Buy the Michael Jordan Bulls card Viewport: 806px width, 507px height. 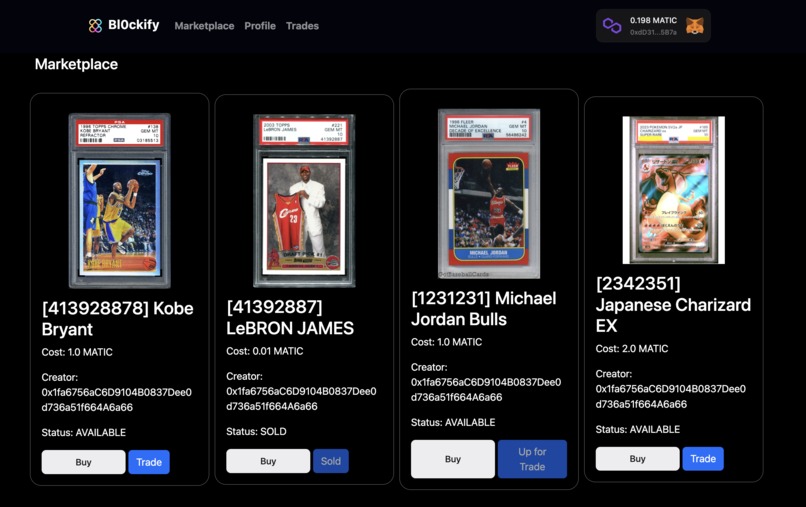point(452,459)
